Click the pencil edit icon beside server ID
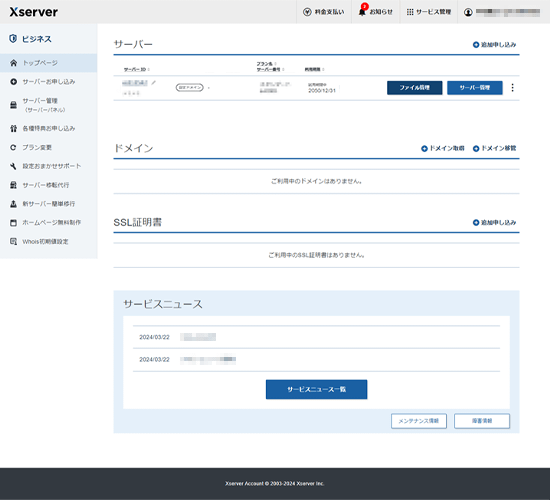 (153, 83)
